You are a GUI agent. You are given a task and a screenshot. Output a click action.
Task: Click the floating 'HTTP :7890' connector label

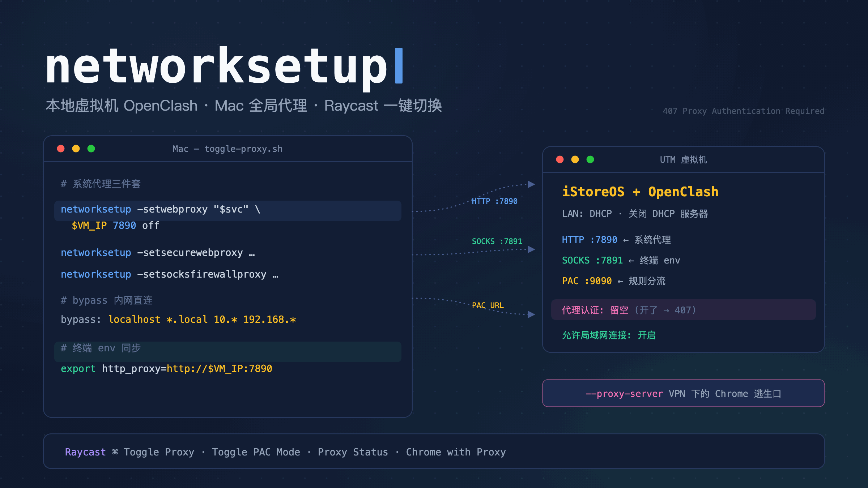[x=494, y=201]
